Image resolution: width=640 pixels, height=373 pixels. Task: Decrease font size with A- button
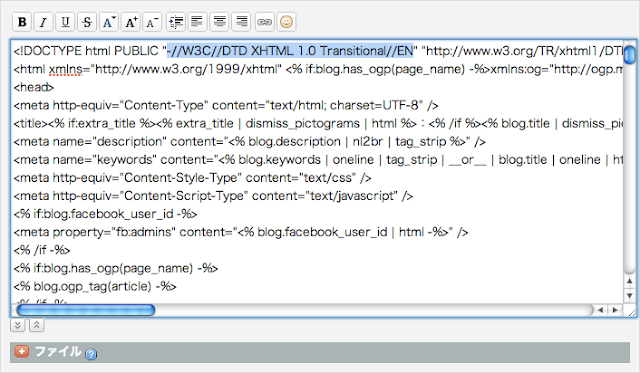click(x=152, y=22)
